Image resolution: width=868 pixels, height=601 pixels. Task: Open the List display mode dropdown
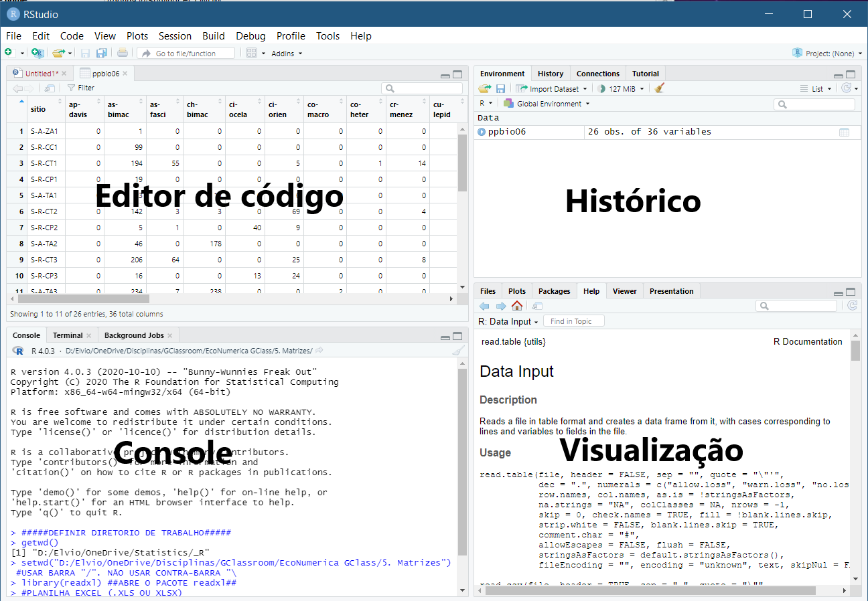coord(820,88)
